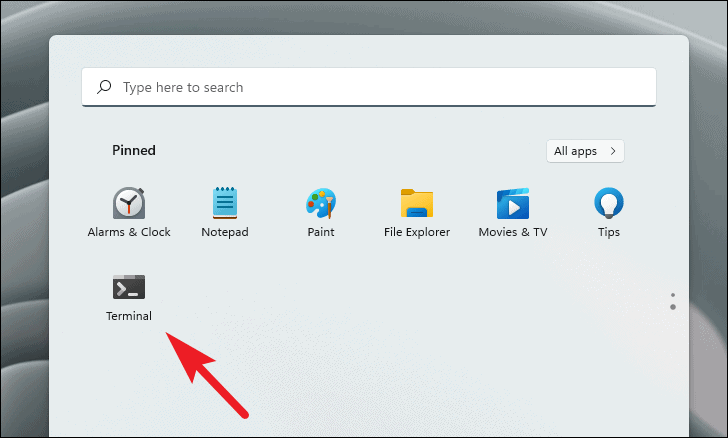Launch the Terminal pinned app icon
This screenshot has width=728, height=438.
point(129,287)
